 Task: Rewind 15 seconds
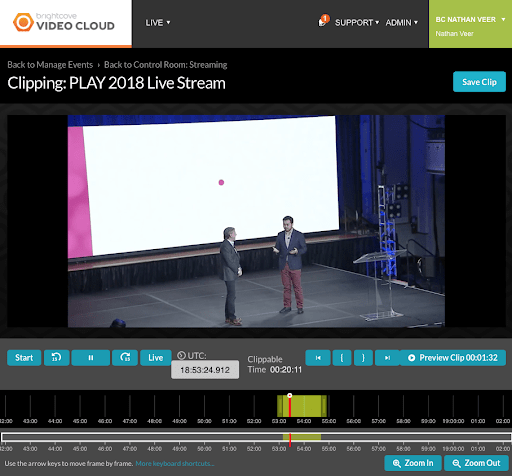coord(56,358)
